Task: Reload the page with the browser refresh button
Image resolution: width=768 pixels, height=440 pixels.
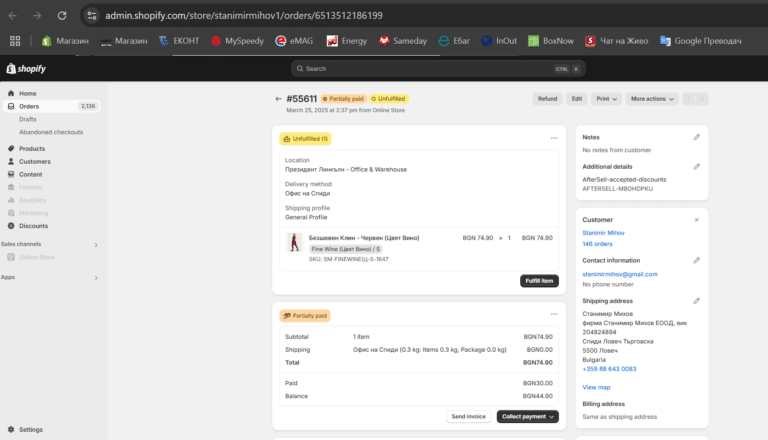Action: pos(62,16)
